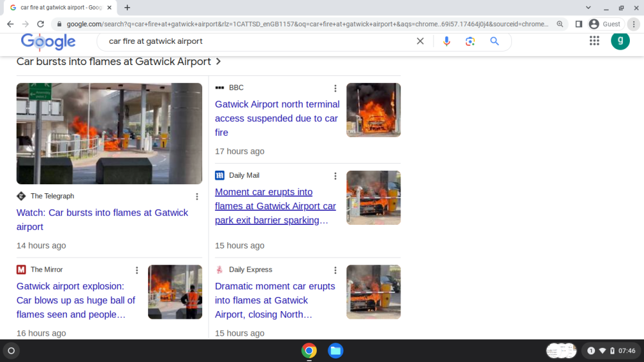
Task: Click The Mirror source logo
Action: (x=21, y=269)
